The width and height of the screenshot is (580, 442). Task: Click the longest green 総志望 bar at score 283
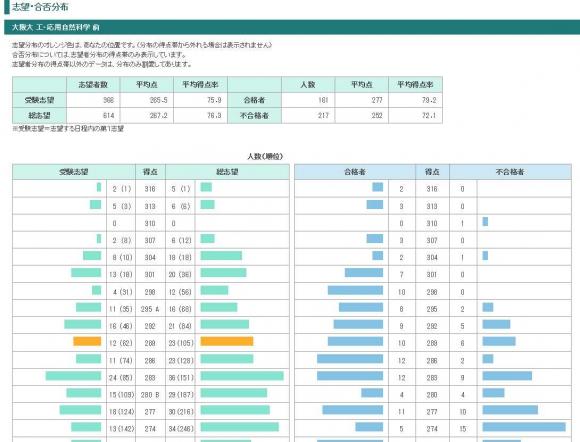click(242, 376)
